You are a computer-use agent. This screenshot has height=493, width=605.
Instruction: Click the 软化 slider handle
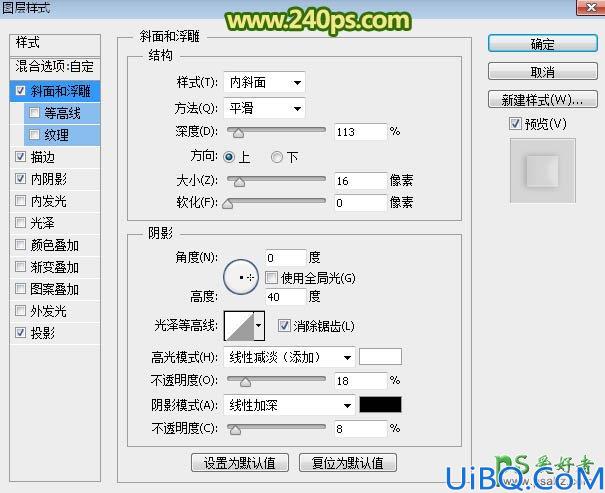[x=228, y=204]
